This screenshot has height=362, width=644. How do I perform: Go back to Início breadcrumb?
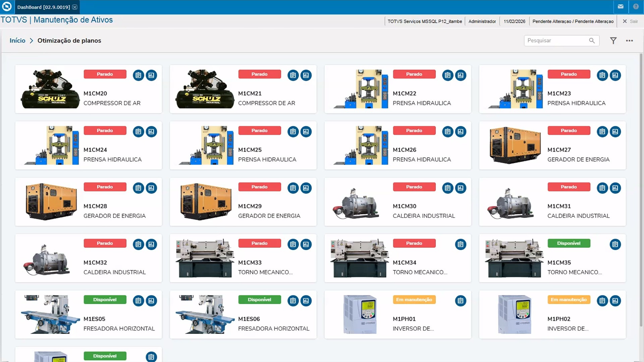click(17, 41)
